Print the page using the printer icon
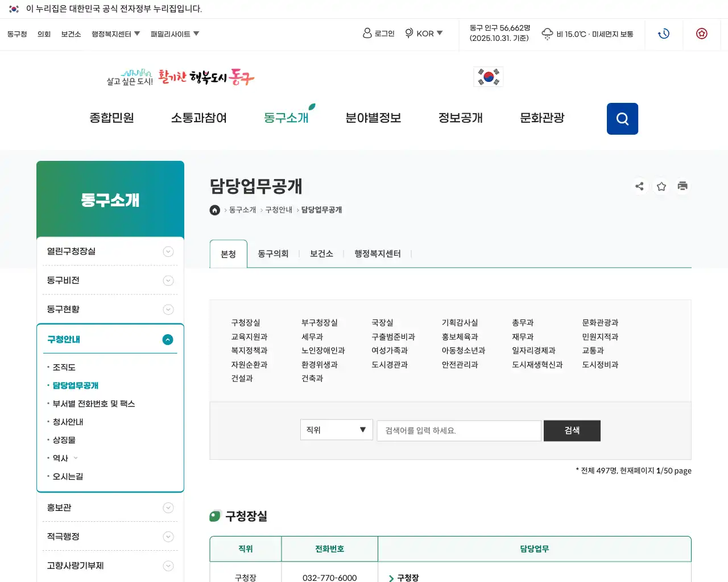This screenshot has height=582, width=728. (x=682, y=186)
